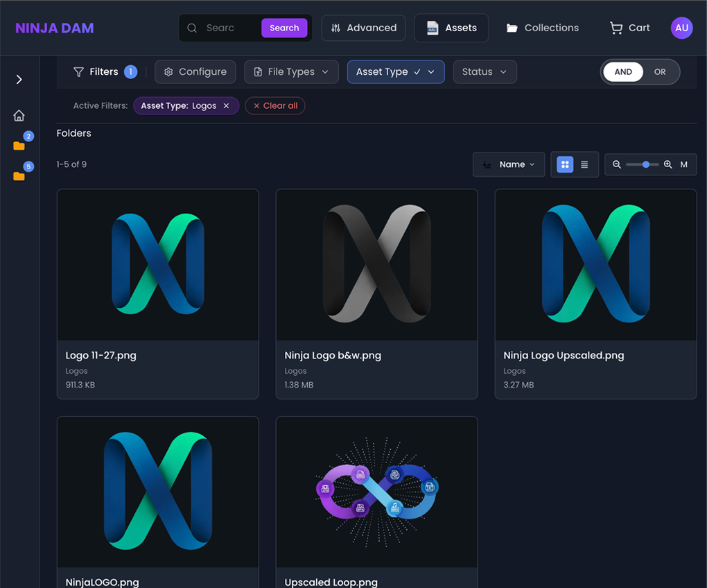This screenshot has width=707, height=588.
Task: Expand the collapsed left sidebar
Action: [18, 79]
